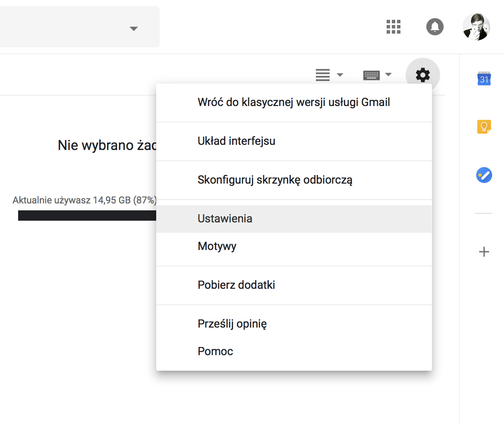
Task: Open the Google apps grid launcher
Action: click(394, 27)
